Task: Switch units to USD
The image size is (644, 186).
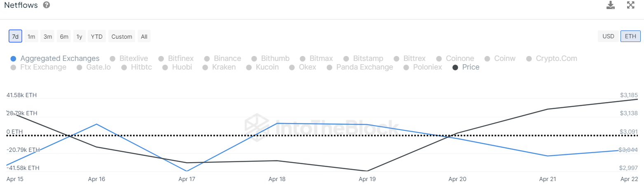Action: (608, 36)
